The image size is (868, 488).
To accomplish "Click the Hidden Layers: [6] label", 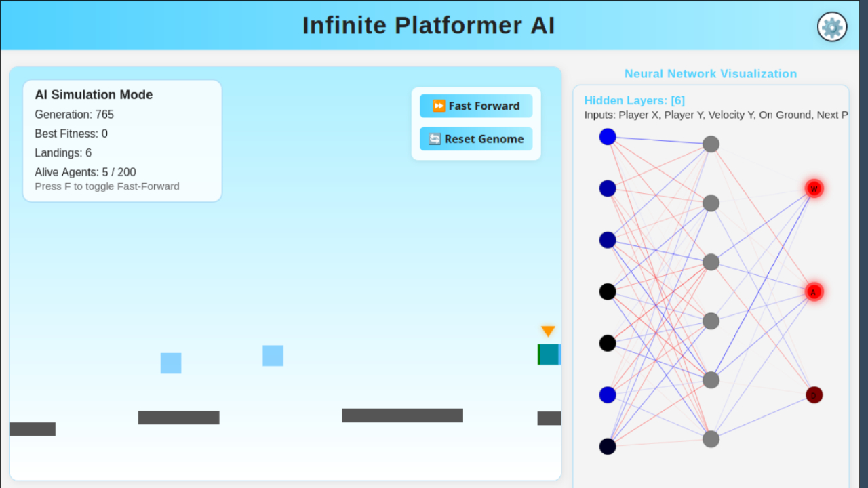I will coord(634,100).
